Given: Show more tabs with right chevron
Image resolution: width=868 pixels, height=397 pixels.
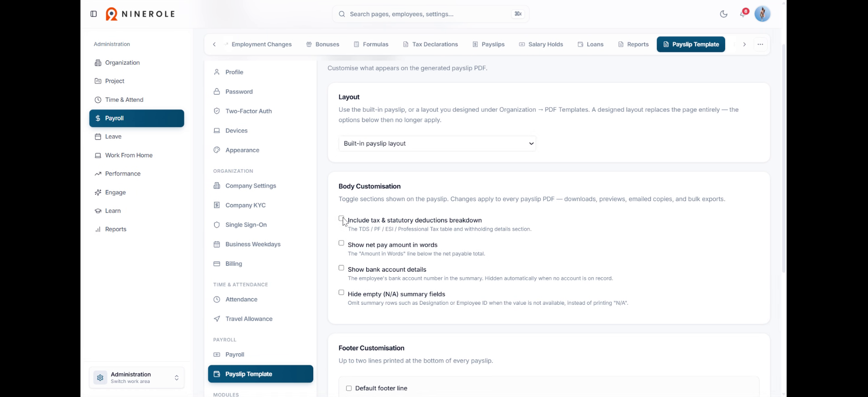Looking at the screenshot, I should (744, 44).
